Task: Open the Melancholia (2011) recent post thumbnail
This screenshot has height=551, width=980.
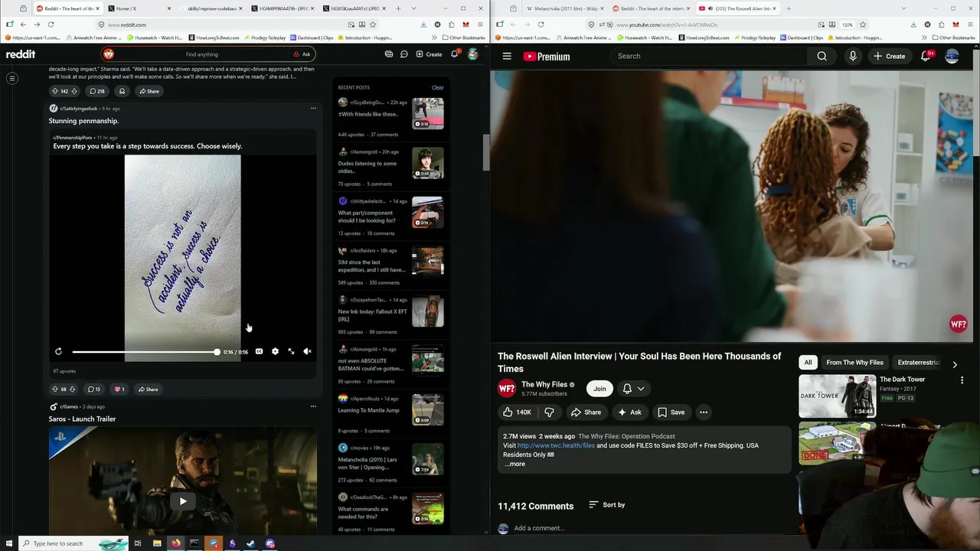Action: 428,459
